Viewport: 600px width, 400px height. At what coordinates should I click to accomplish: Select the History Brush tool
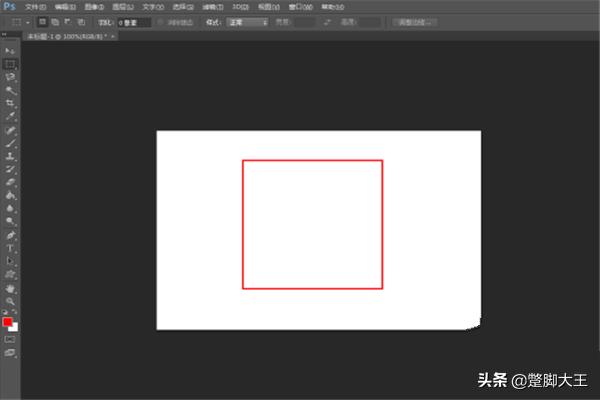[10, 169]
